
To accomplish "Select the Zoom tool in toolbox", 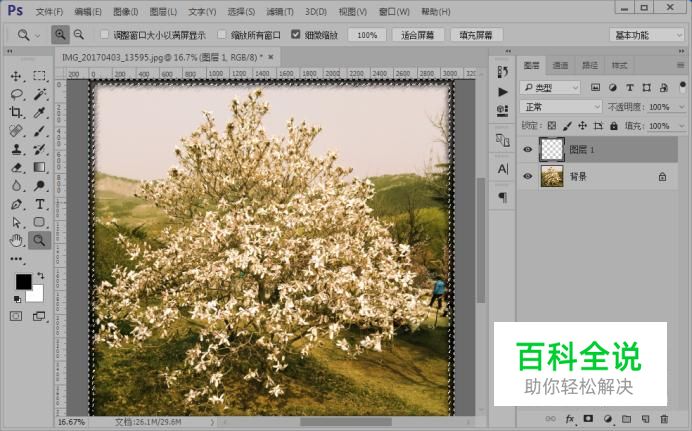I will point(39,240).
